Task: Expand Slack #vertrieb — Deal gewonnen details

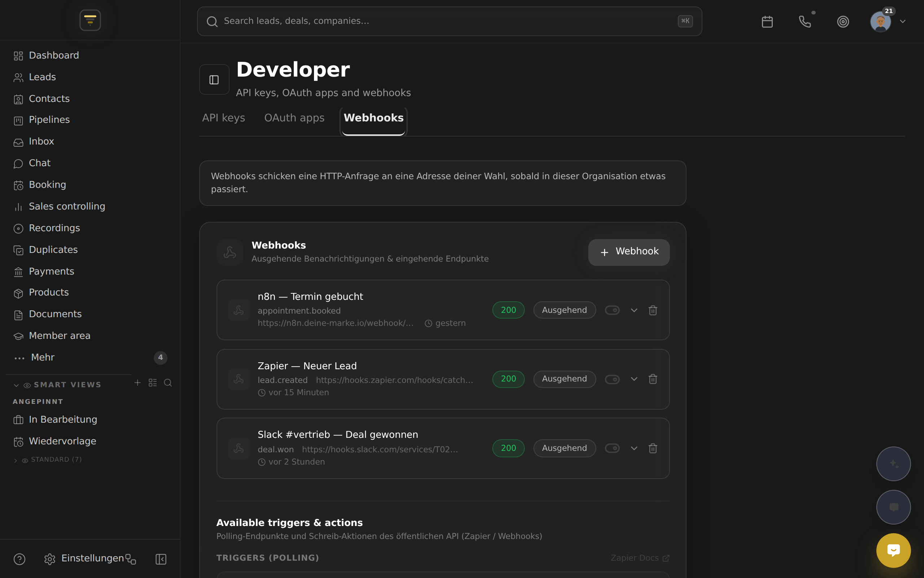Action: pyautogui.click(x=634, y=448)
